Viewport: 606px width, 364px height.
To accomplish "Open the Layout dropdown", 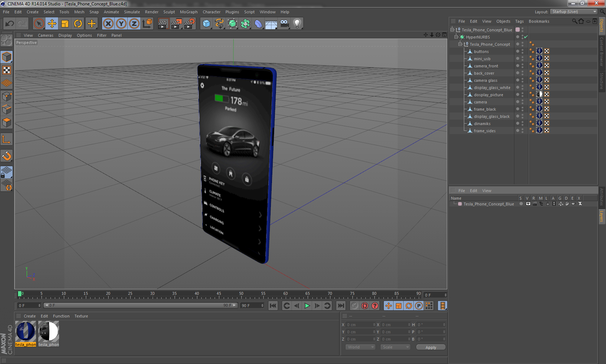I will pyautogui.click(x=574, y=12).
